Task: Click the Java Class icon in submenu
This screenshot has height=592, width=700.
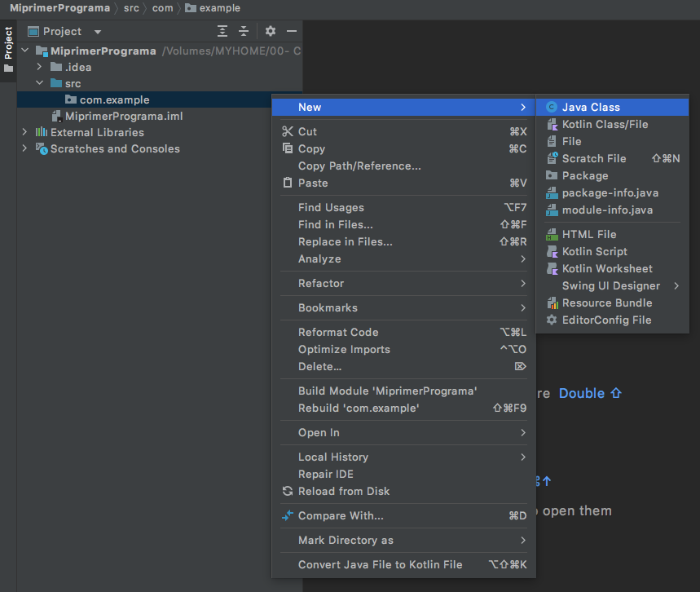Action: (x=553, y=108)
